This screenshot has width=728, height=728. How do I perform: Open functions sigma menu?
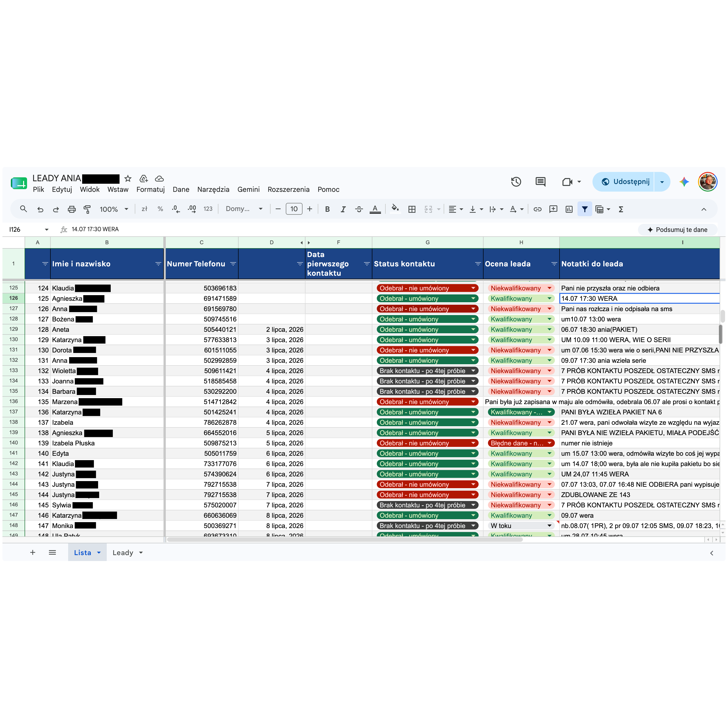point(621,209)
